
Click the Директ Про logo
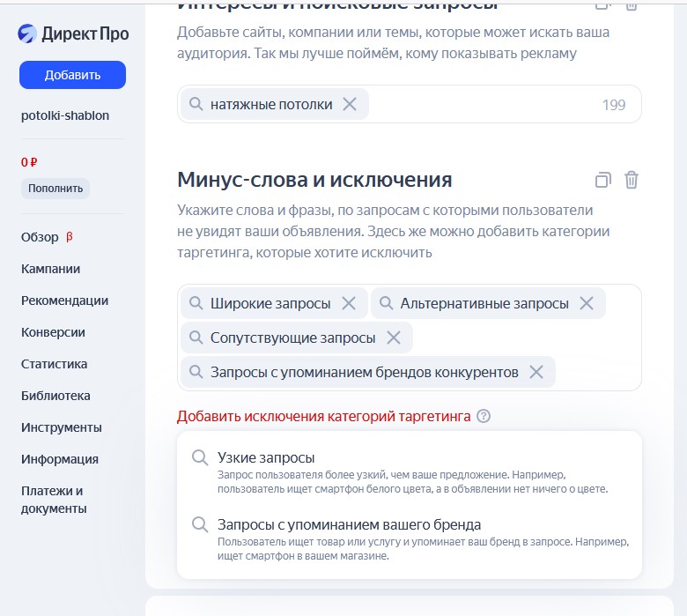[73, 33]
